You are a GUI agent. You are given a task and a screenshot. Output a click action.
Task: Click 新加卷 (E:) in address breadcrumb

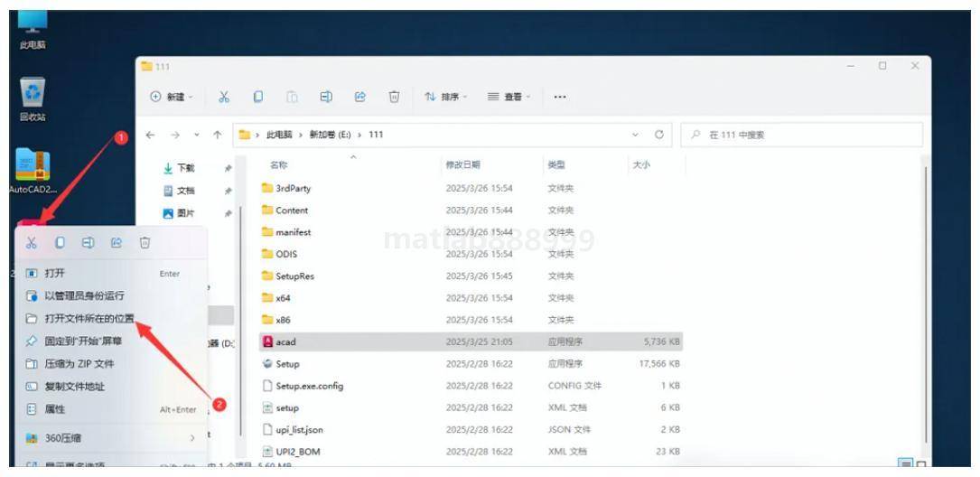coord(330,135)
